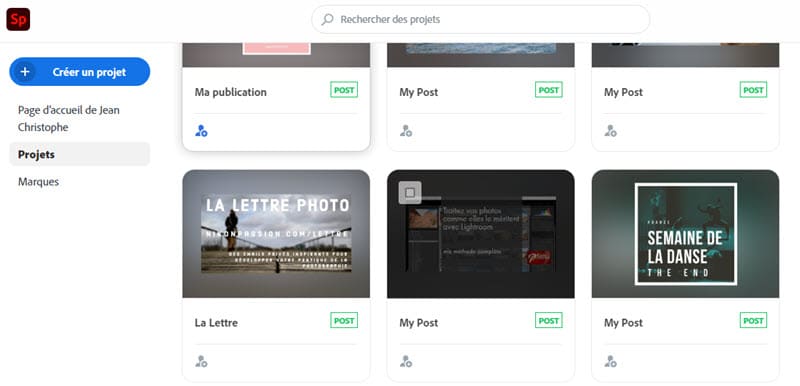Click share icon on top-right My Post card
The height and width of the screenshot is (386, 800).
610,131
